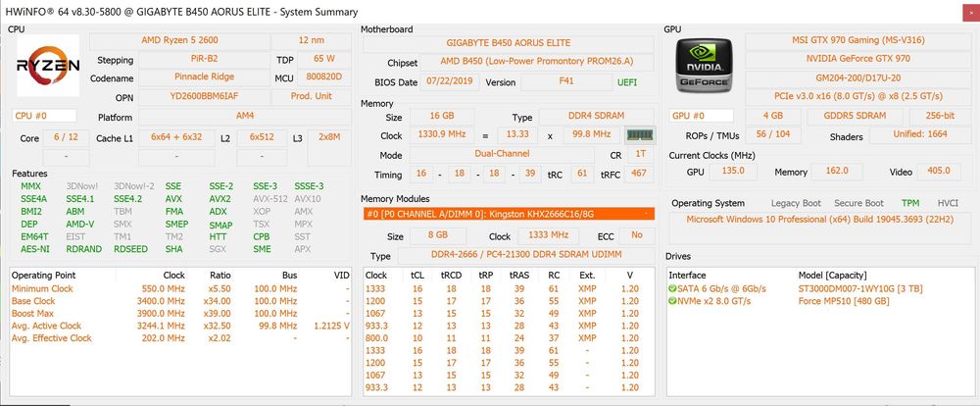Image resolution: width=980 pixels, height=406 pixels.
Task: Click the memory module icon beside 99.8 MHz
Action: coord(639,134)
